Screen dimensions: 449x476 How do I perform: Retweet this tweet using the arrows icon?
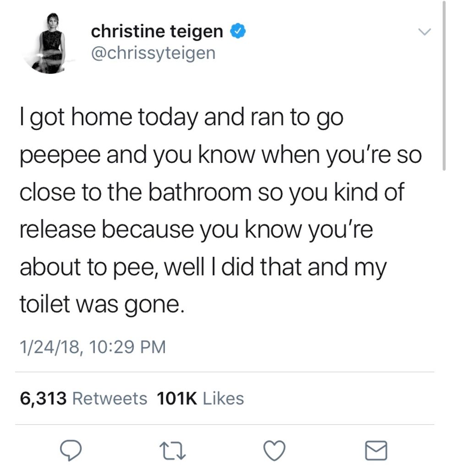pos(175,451)
